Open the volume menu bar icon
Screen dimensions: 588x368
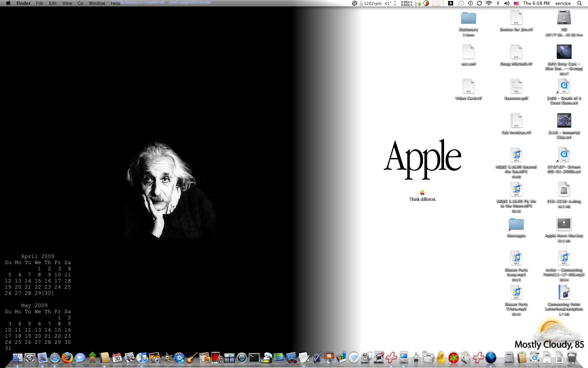[x=507, y=3]
